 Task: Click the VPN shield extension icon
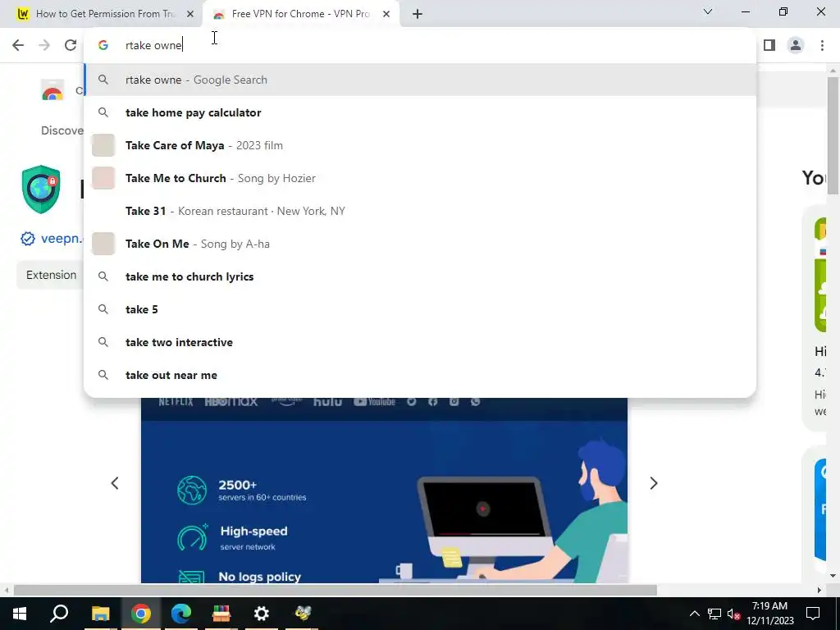41,189
